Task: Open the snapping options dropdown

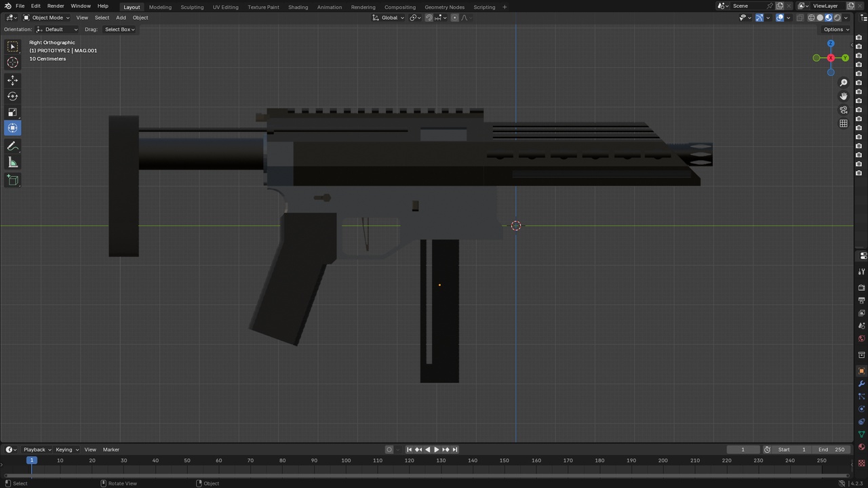Action: tap(439, 18)
